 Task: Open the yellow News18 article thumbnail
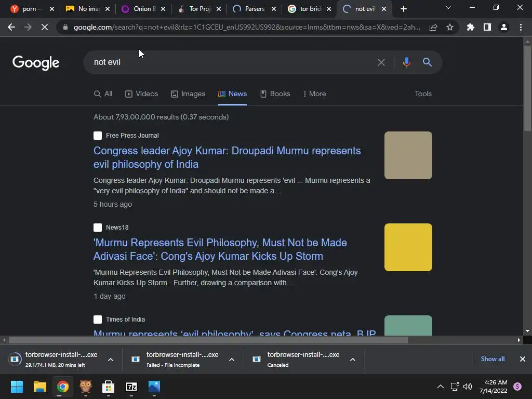coord(408,247)
